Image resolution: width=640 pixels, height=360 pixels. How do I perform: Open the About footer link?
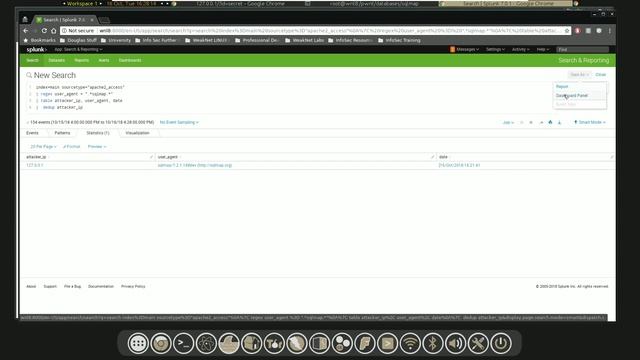point(31,287)
